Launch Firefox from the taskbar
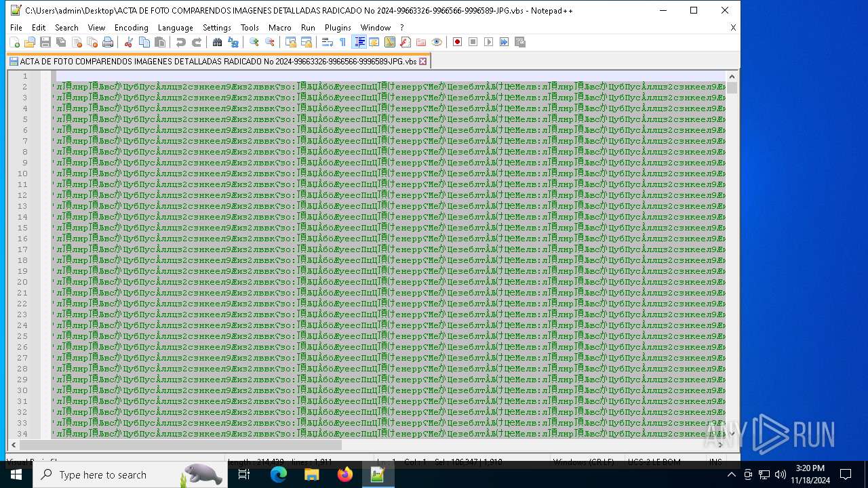This screenshot has height=488, width=868. pos(344,474)
